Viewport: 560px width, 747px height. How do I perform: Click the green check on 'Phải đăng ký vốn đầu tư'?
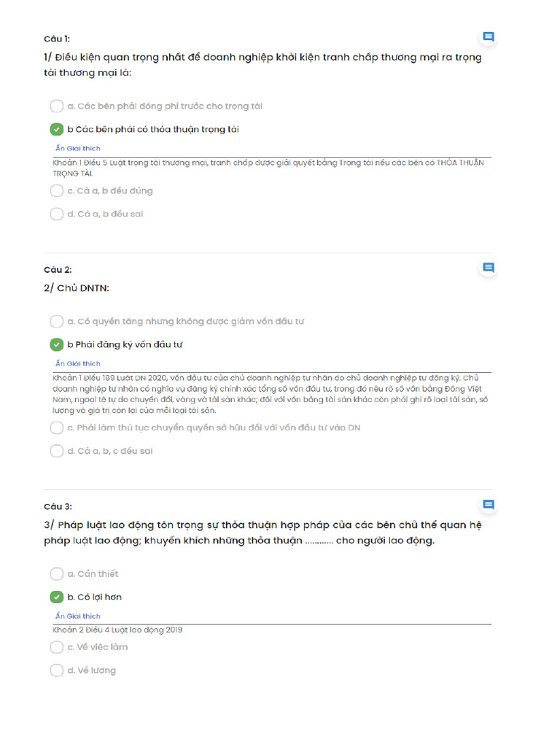click(x=57, y=345)
